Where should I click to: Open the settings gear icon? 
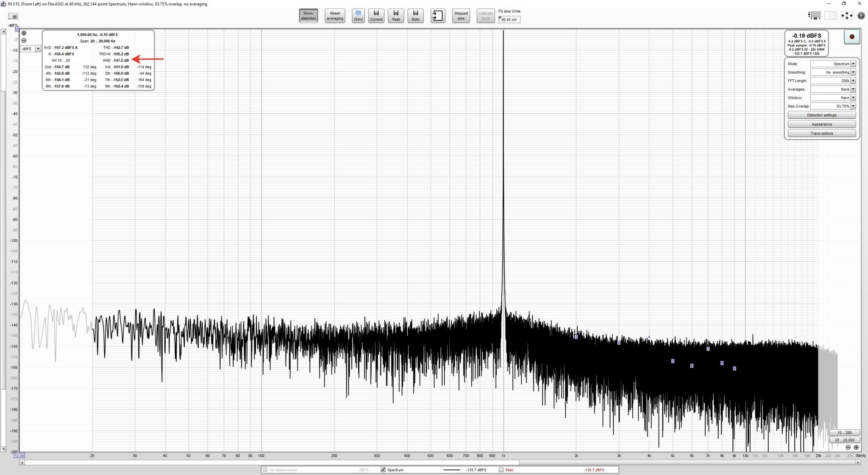(861, 16)
